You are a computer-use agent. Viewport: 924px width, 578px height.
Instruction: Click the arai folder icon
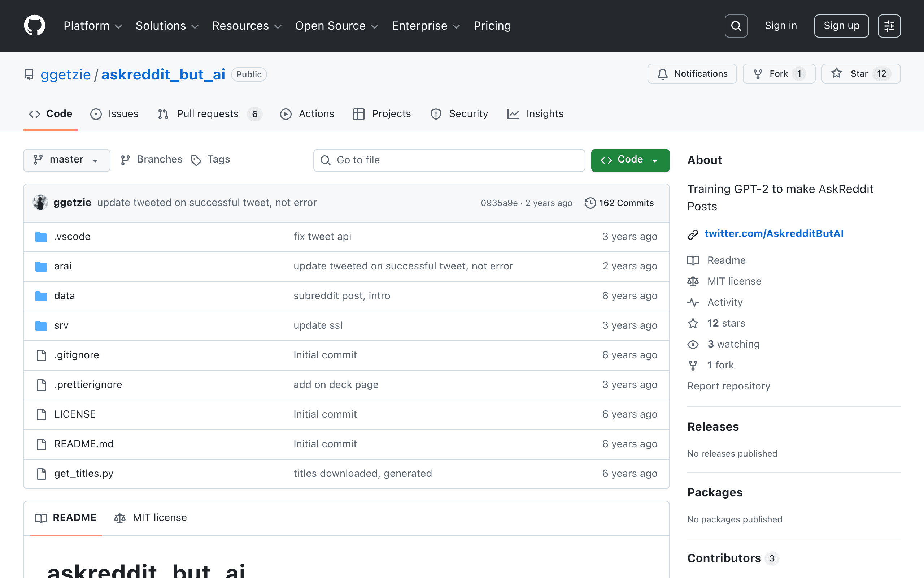[41, 266]
